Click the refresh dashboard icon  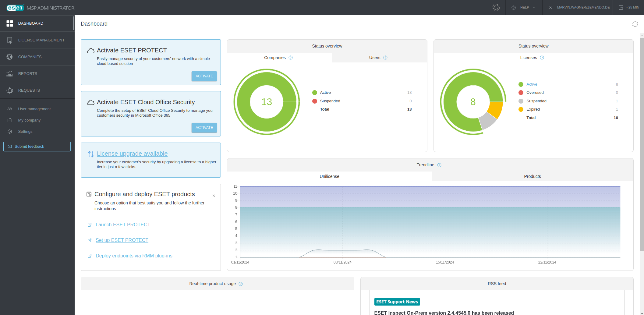635,24
